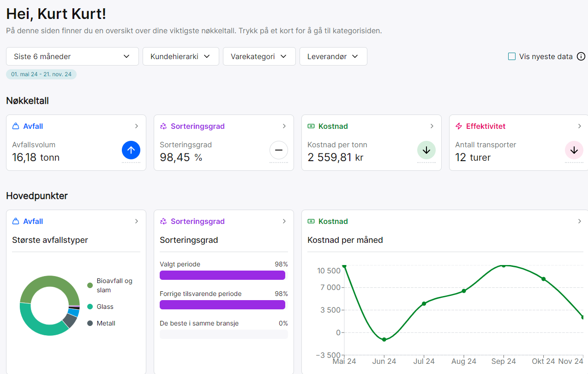Viewport: 588px width, 374px height.
Task: Expand the Kundehierarki filter dropdown
Action: [180, 56]
